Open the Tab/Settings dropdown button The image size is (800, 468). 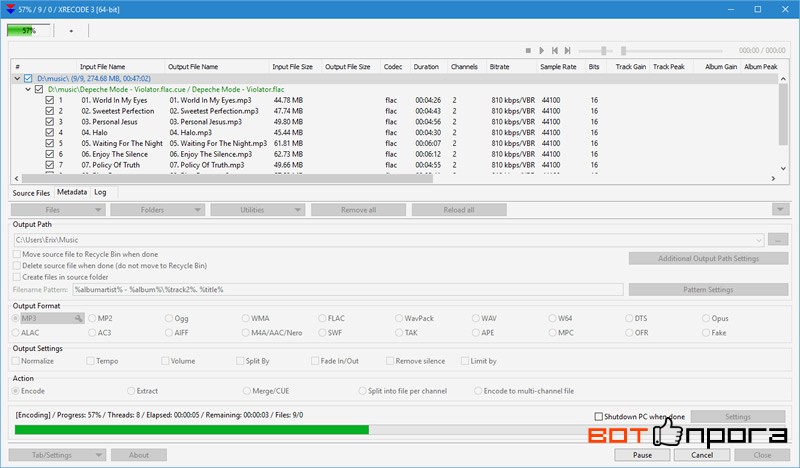coord(57,455)
